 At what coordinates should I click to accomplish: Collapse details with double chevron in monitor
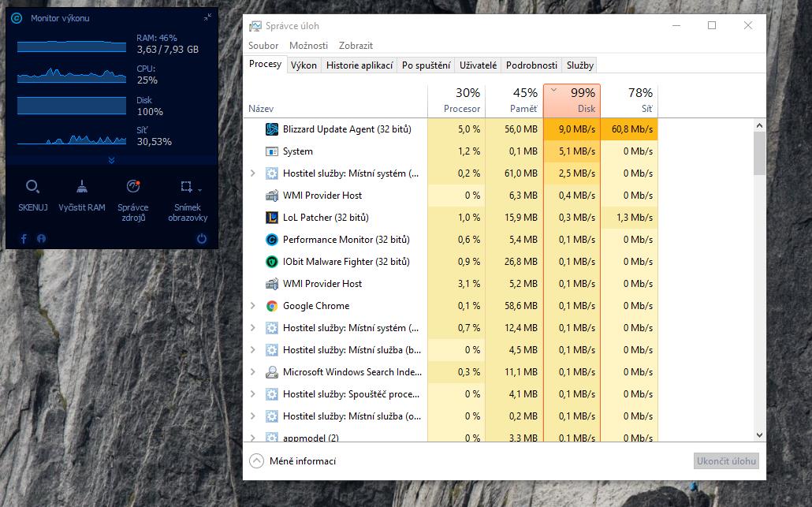click(x=111, y=160)
